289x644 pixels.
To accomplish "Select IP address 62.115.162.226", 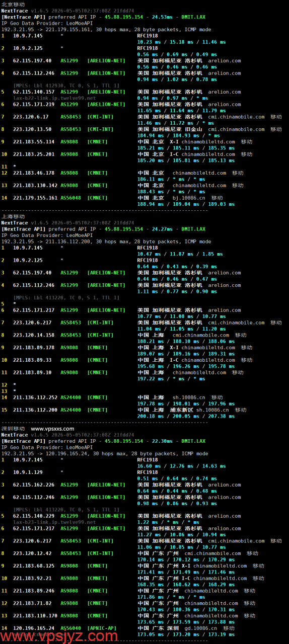I will (x=34, y=485).
